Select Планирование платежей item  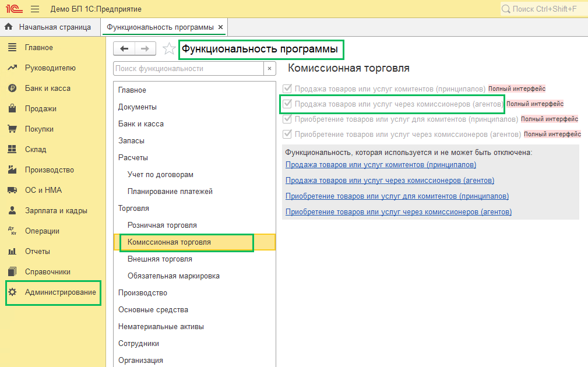(x=194, y=191)
